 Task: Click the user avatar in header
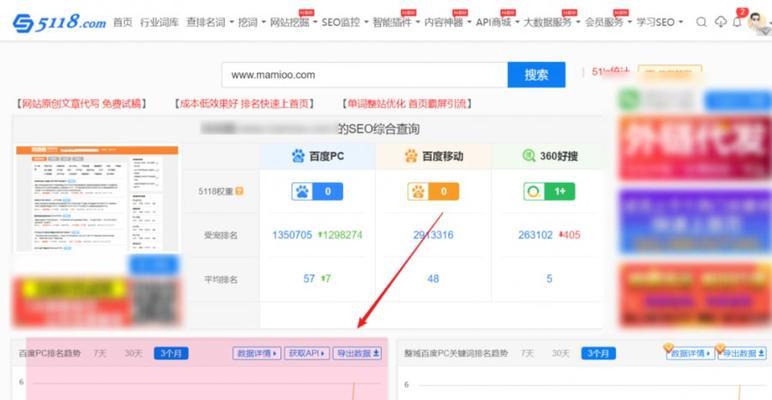tap(756, 22)
